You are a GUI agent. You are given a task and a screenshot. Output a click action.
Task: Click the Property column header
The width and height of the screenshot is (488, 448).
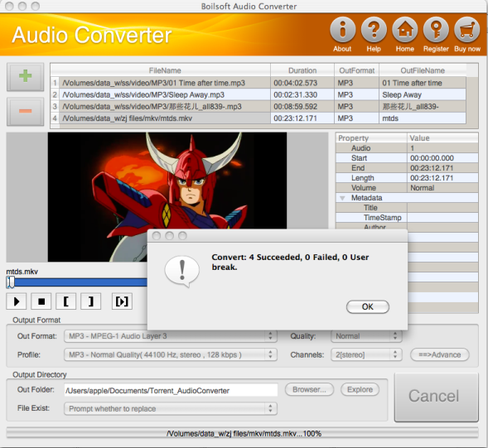point(371,138)
